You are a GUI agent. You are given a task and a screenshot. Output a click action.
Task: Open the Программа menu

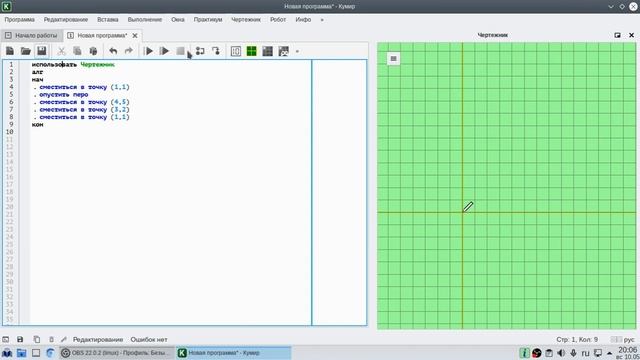20,20
